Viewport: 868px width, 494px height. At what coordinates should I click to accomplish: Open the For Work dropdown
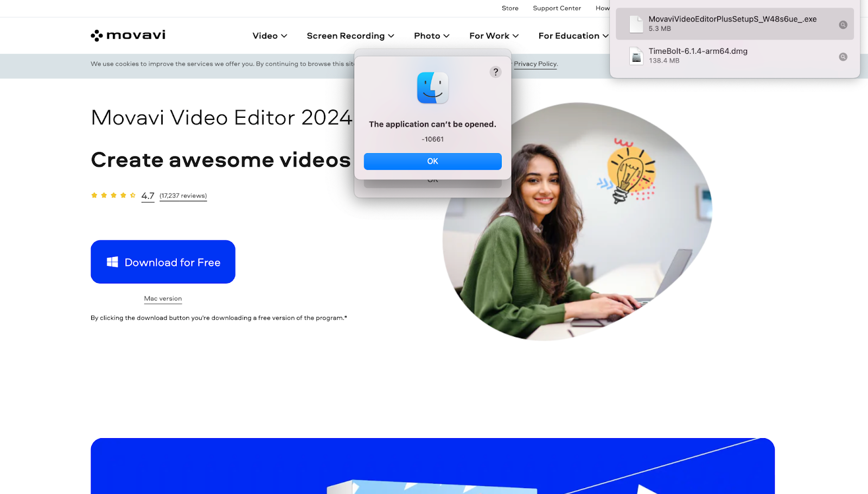494,36
